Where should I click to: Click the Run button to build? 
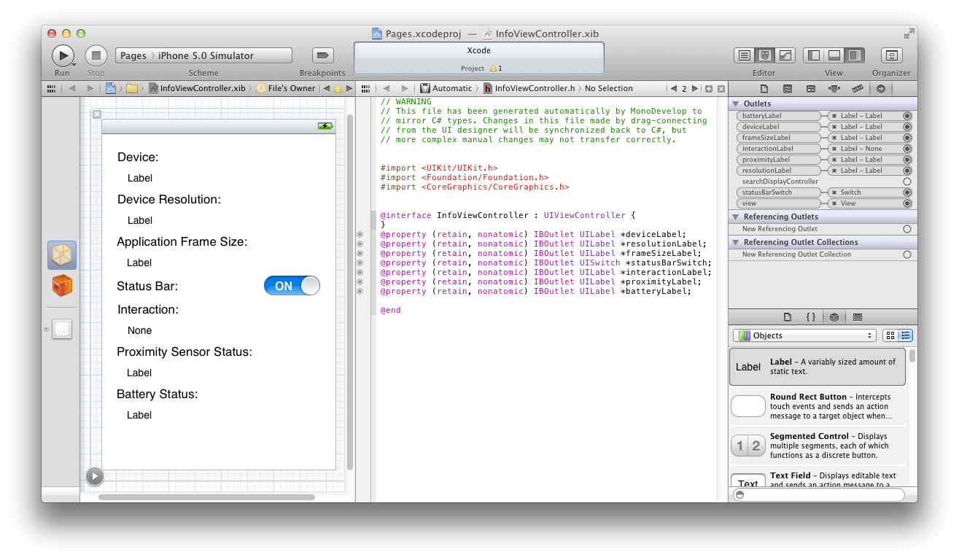pyautogui.click(x=63, y=55)
